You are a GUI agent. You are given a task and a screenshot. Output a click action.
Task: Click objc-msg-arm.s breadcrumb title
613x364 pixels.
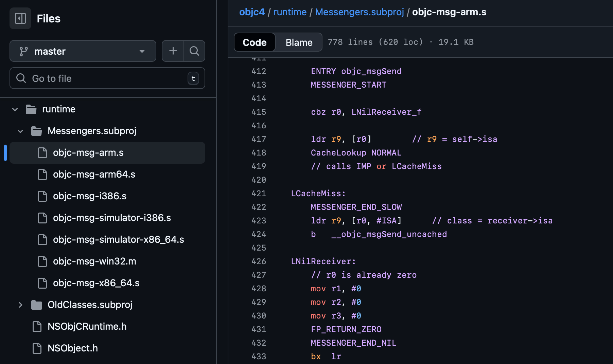point(449,12)
